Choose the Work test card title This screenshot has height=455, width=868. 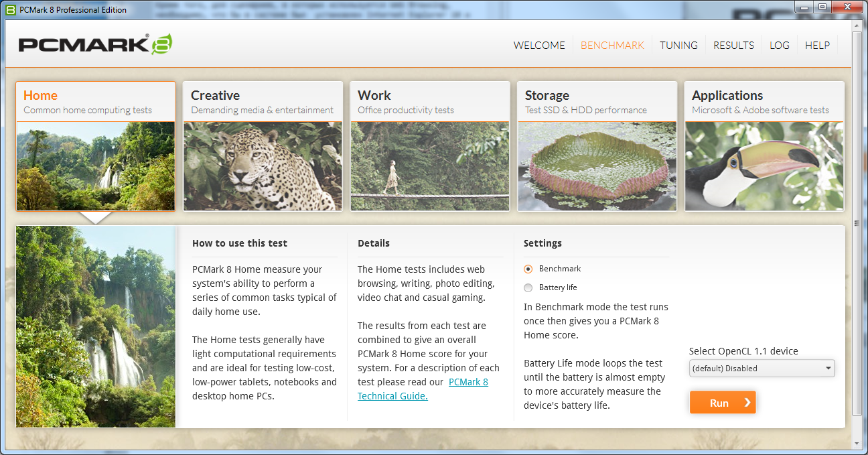click(374, 95)
